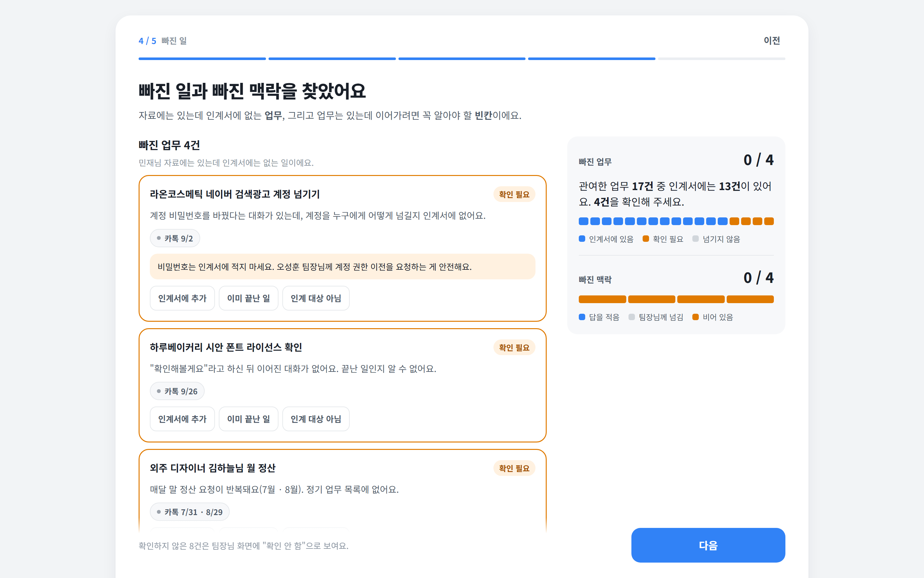Select the fourth step progress segment

tap(591, 59)
